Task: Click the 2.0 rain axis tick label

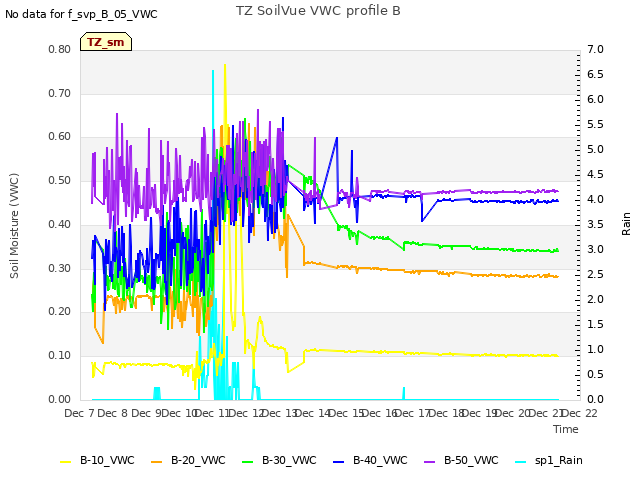Action: pyautogui.click(x=595, y=299)
